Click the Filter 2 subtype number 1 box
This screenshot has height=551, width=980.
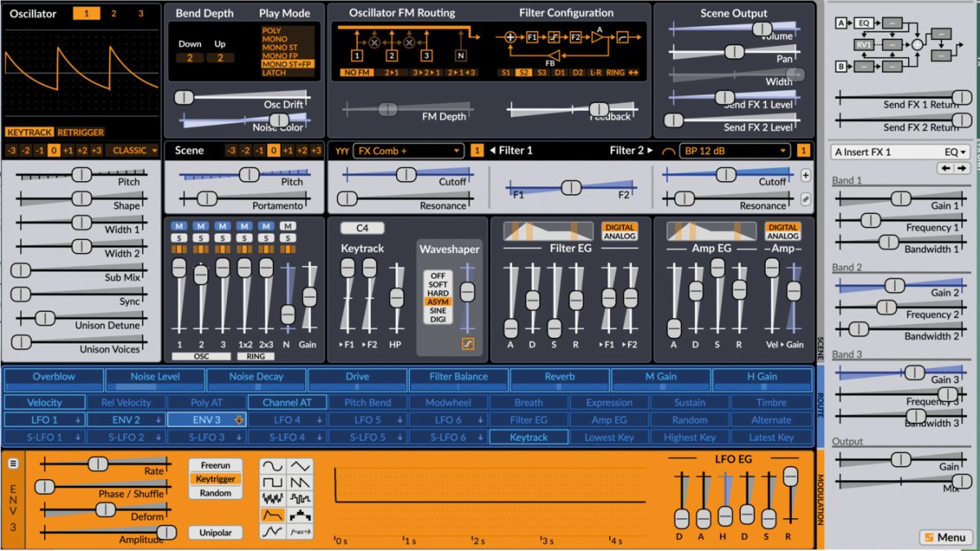tap(804, 150)
